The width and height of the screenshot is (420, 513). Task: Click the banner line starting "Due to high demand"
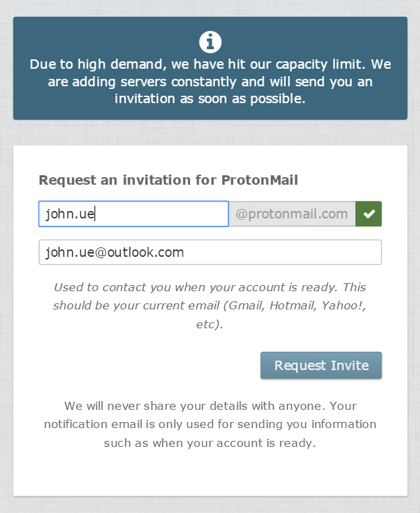210,65
